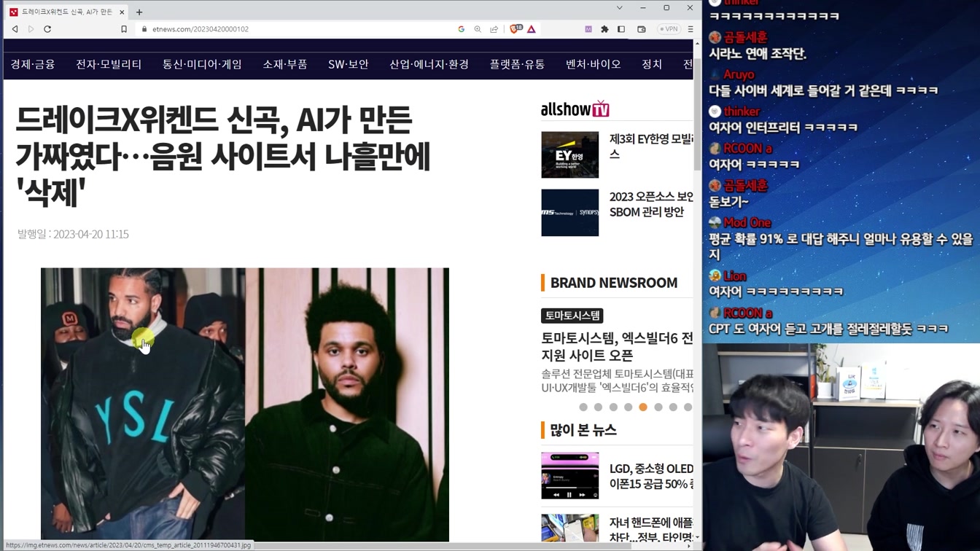The image size is (980, 551).
Task: Open the synopsys SBOM video thumbnail
Action: point(569,213)
